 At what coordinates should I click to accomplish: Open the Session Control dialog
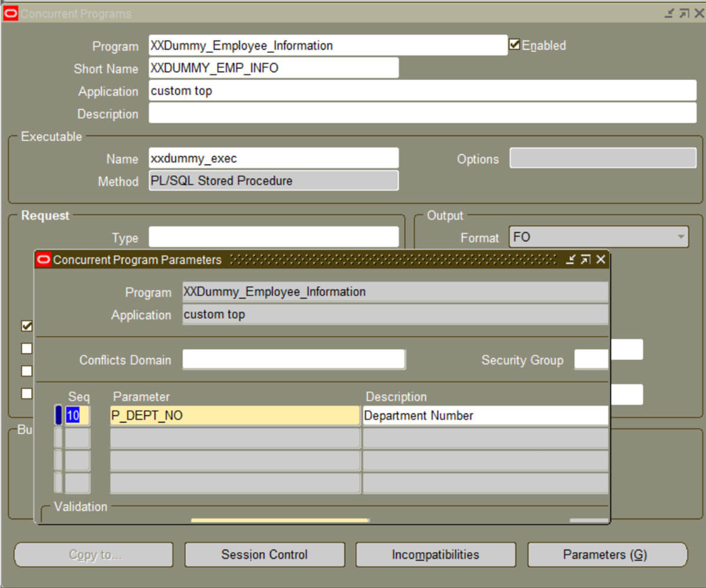[x=264, y=554]
